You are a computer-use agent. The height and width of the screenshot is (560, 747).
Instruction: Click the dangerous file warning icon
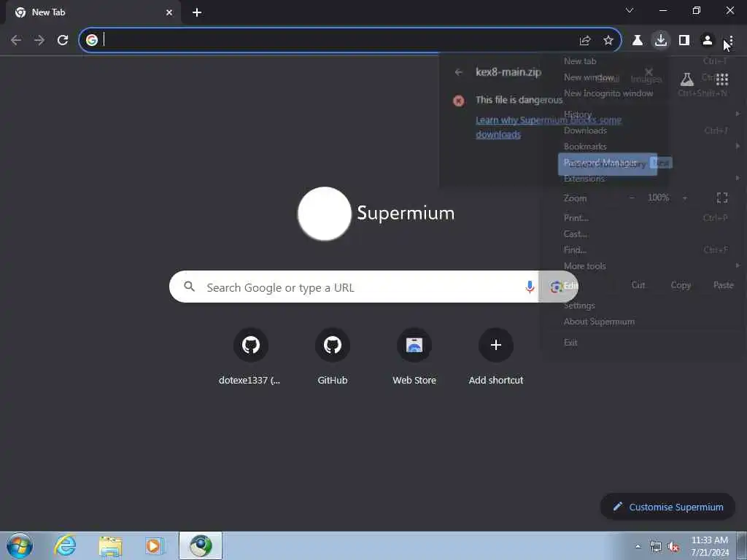pos(458,101)
